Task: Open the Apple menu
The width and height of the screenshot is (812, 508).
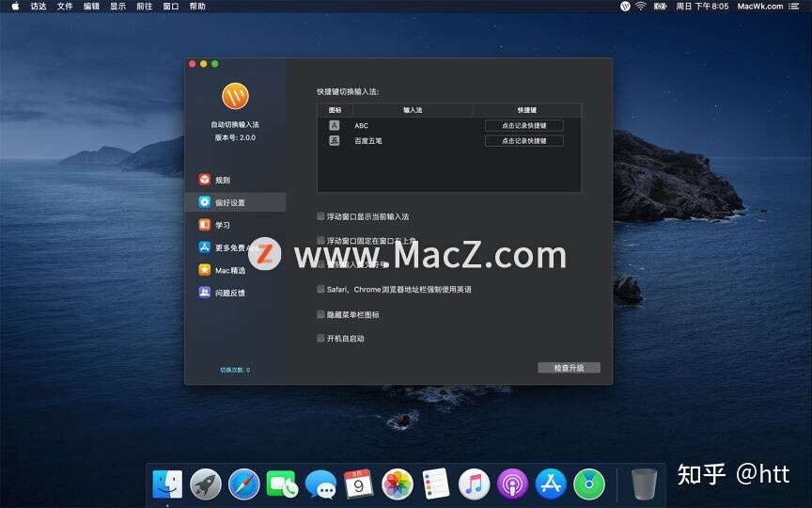Action: coord(15,7)
